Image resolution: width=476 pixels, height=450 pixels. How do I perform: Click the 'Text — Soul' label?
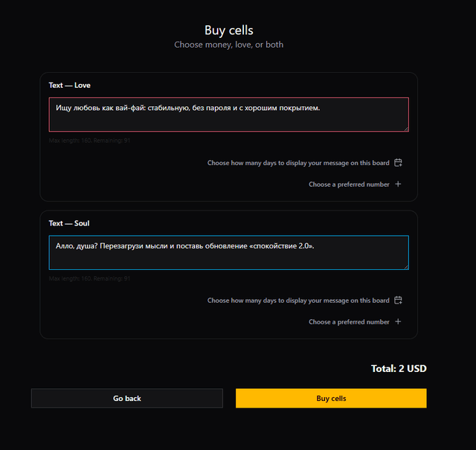(69, 223)
